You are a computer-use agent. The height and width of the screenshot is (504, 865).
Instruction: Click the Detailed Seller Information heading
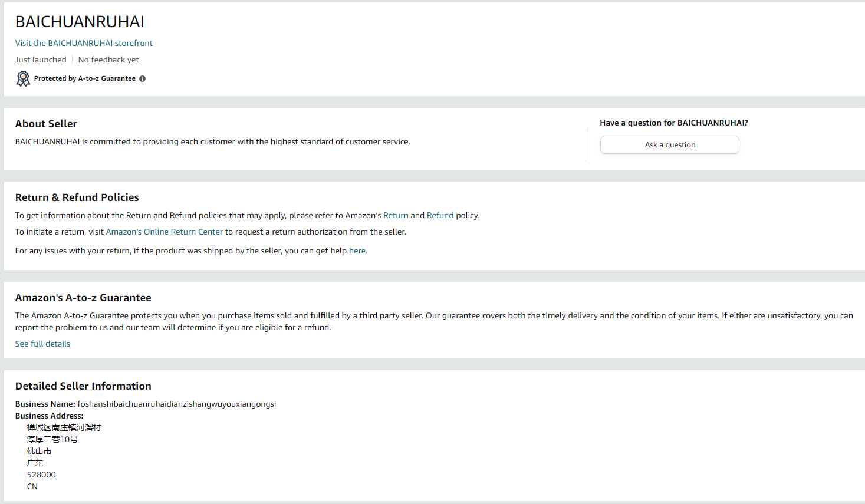[x=83, y=386]
